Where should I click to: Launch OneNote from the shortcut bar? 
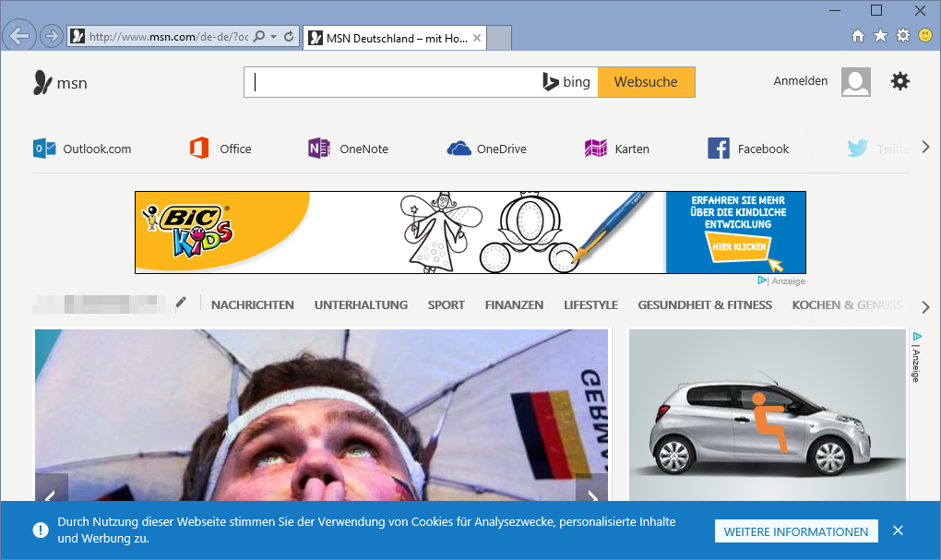(319, 149)
